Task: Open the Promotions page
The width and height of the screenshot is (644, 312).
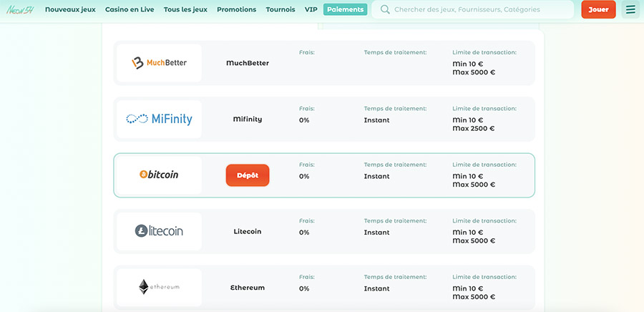Action: [x=237, y=9]
